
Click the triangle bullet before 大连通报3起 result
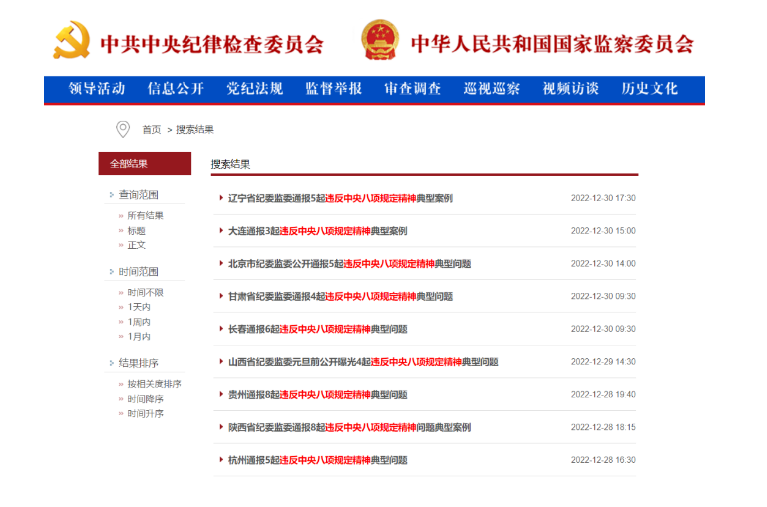(221, 230)
